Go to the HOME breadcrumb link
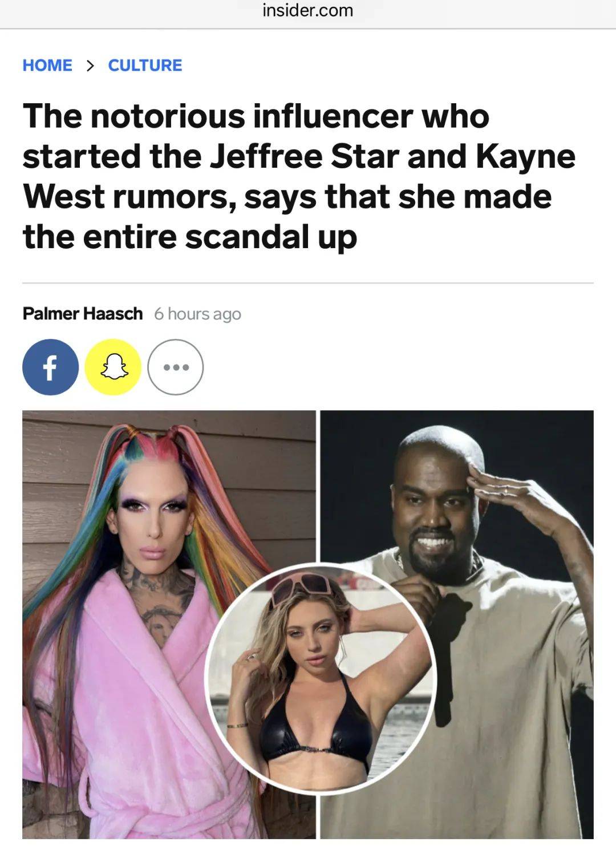The height and width of the screenshot is (854, 616). click(47, 66)
